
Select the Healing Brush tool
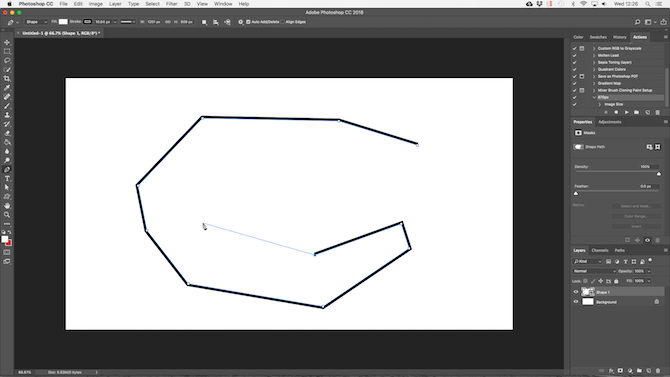7,97
